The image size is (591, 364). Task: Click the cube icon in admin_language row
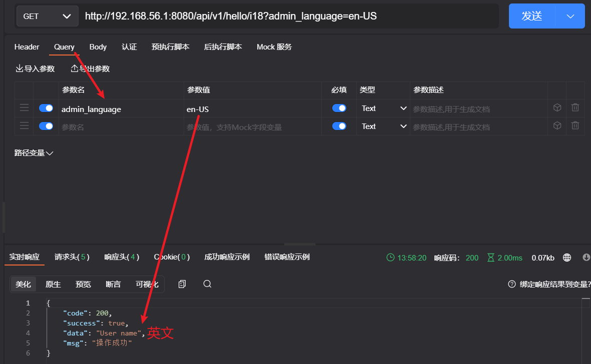click(x=557, y=107)
